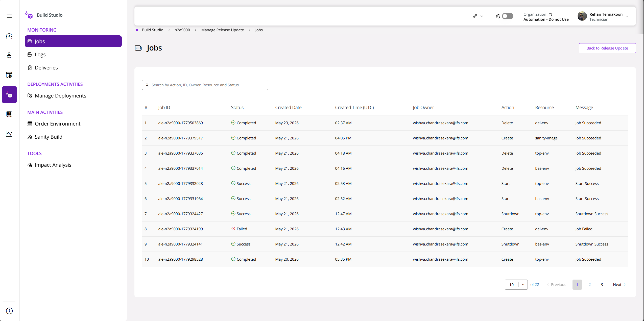
Task: Select the Build Studio cube icon in rail
Action: [x=9, y=95]
